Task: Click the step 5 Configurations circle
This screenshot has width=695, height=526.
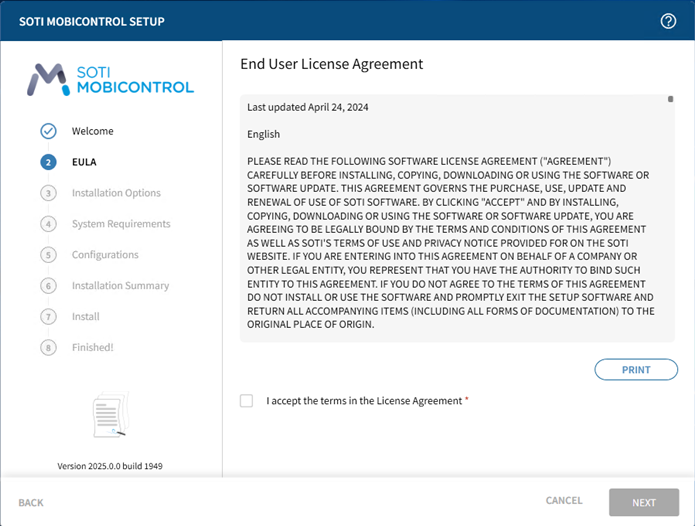Action: pyautogui.click(x=48, y=255)
